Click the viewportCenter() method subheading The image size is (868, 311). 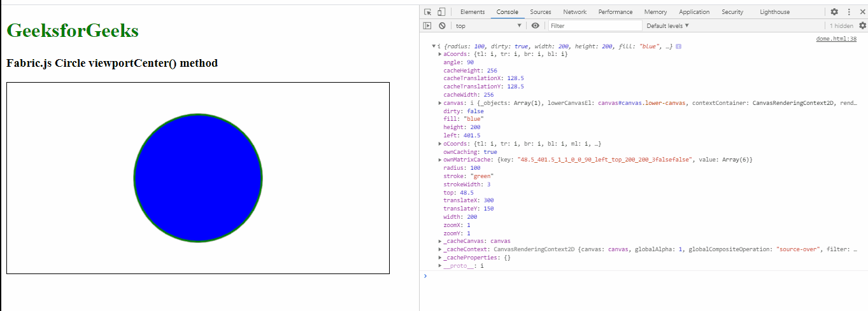pos(112,63)
